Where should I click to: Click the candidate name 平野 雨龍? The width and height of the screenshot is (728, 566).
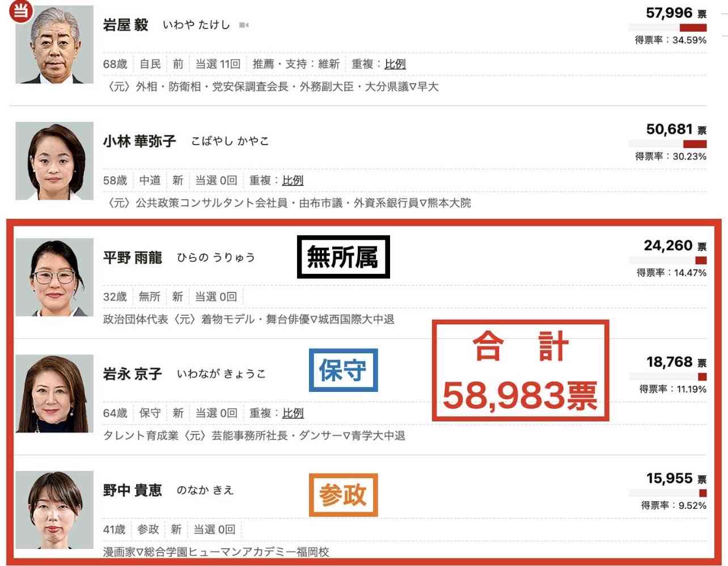tap(133, 257)
